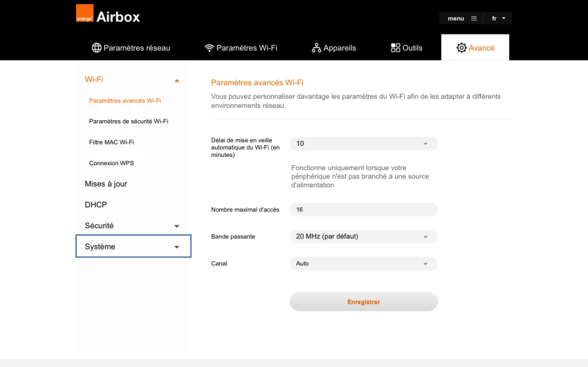
Task: Open the DHCP section
Action: click(95, 205)
